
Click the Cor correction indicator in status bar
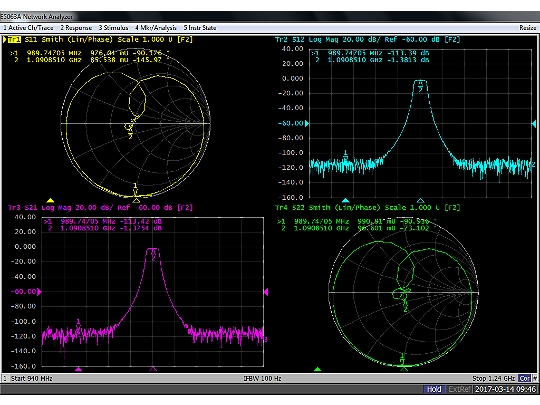point(525,378)
